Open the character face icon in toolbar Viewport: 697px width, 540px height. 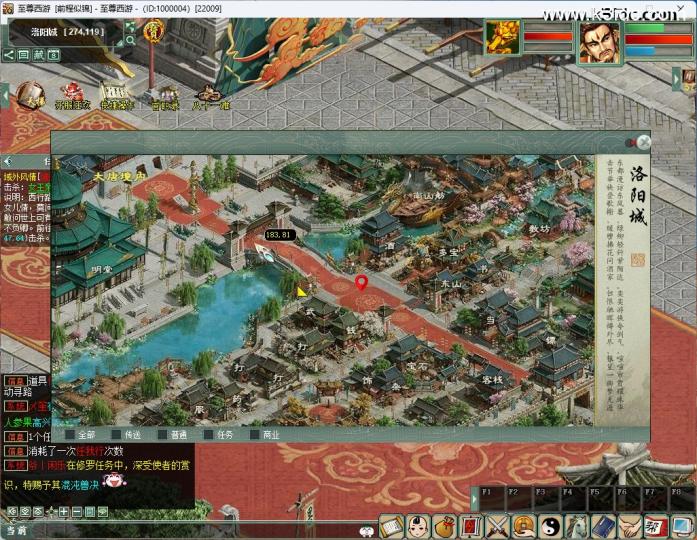click(x=418, y=527)
